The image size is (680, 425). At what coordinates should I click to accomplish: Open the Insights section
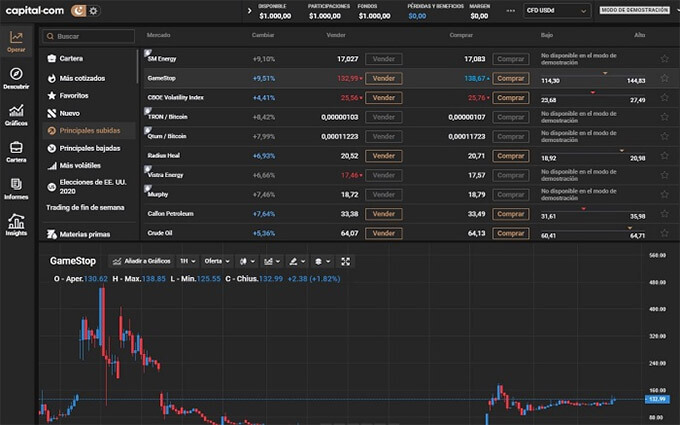[x=16, y=225]
